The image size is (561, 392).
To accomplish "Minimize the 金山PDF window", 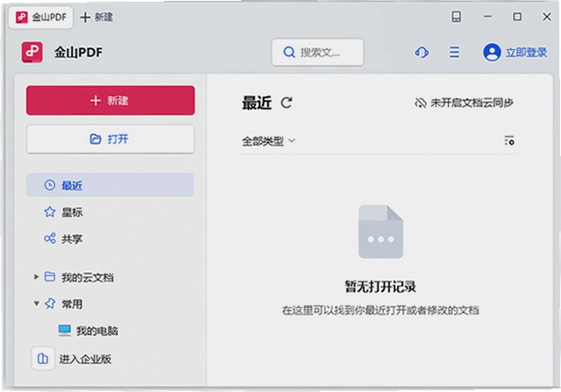I will 487,17.
